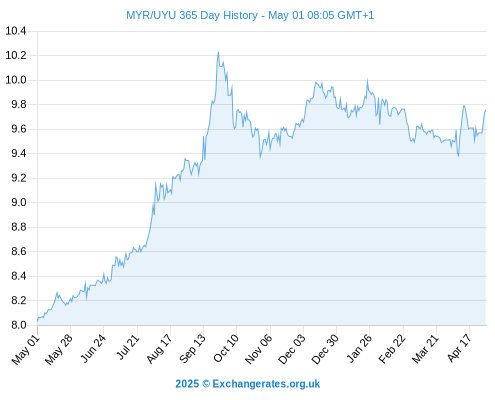
Task: Click the 10.4 y-axis value label
Action: click(16, 31)
